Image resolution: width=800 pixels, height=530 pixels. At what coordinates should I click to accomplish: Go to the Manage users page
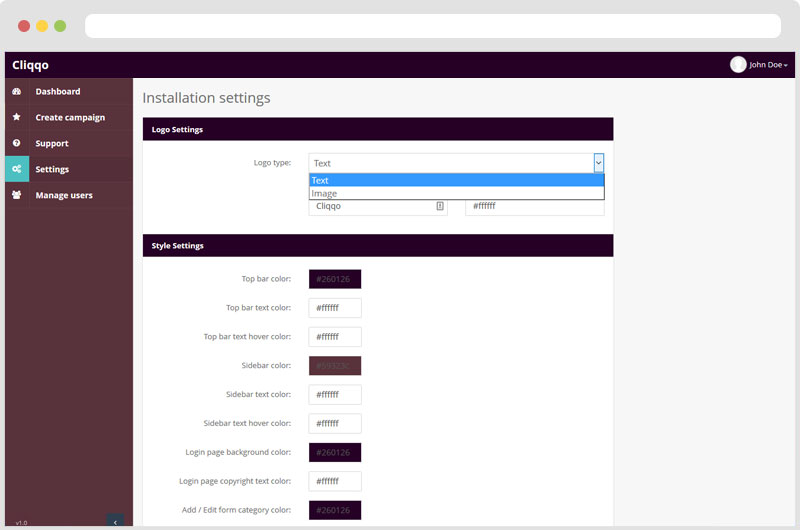tap(64, 196)
